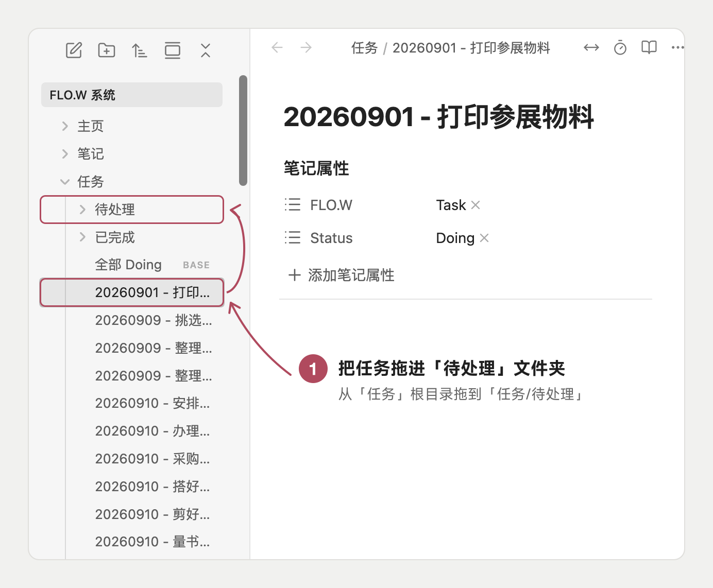Open the more options ellipsis menu

677,48
